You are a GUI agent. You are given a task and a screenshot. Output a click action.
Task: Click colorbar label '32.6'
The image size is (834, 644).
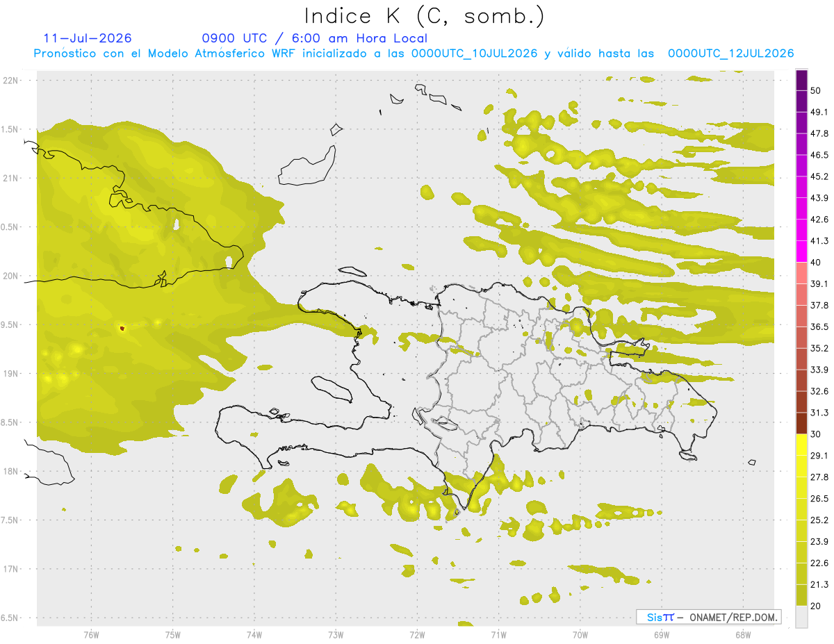(819, 391)
